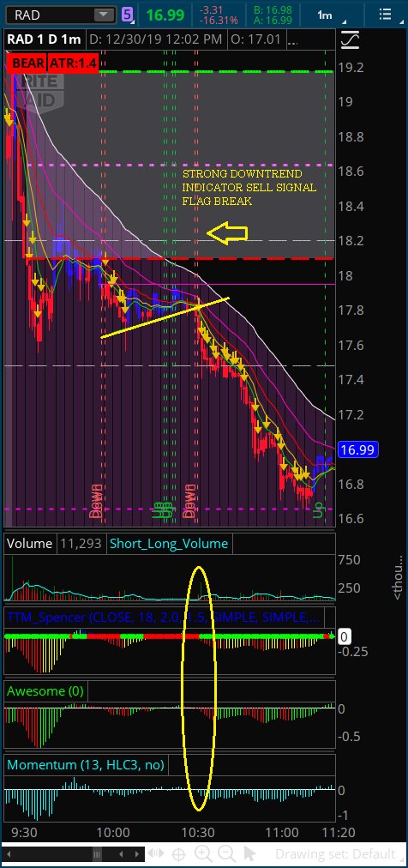Click the TTM_Spencer study title
Screen dimensions: 408x868
(x=164, y=618)
